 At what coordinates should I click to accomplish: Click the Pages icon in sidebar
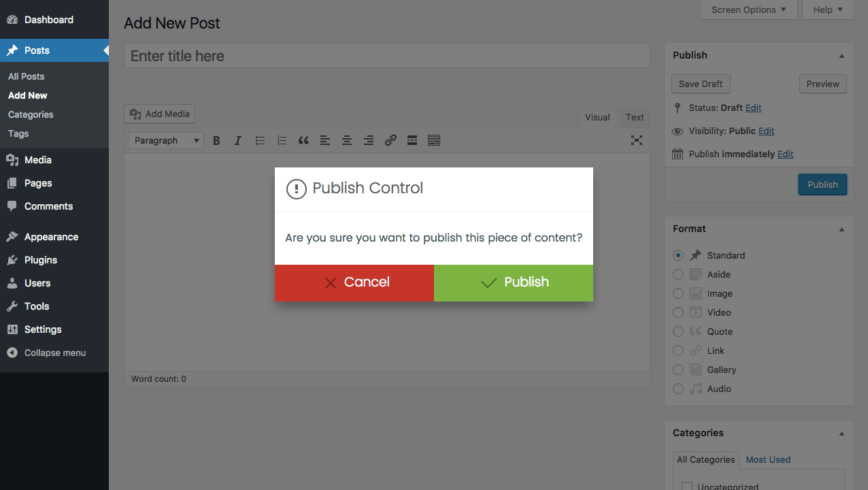[x=12, y=183]
